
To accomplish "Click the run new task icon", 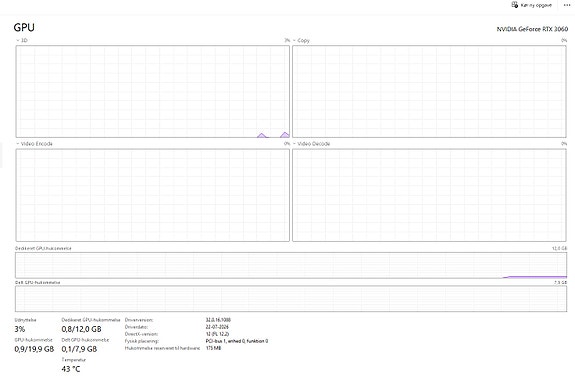I will 515,5.
